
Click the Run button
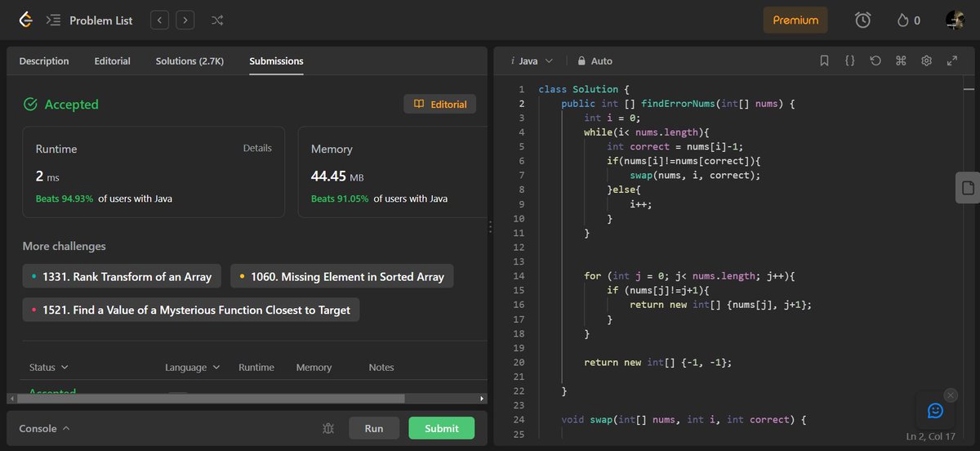tap(374, 428)
